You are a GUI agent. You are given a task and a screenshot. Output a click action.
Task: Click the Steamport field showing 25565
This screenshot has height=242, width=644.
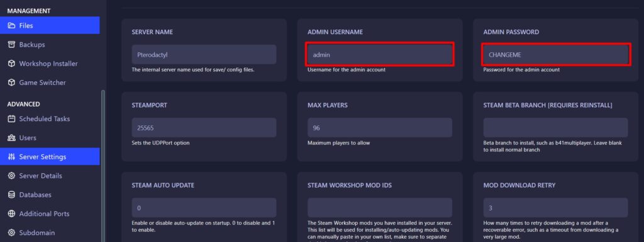pos(204,127)
